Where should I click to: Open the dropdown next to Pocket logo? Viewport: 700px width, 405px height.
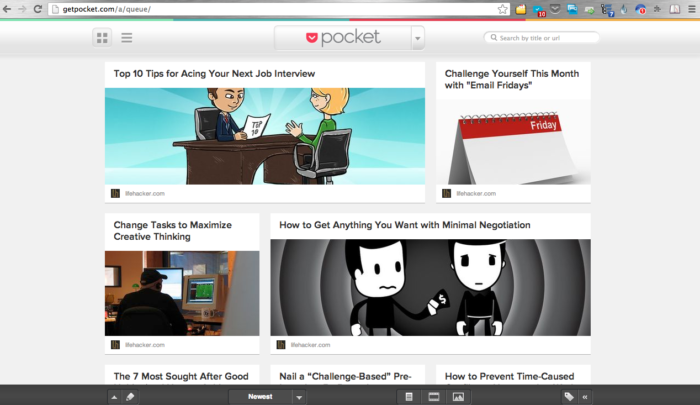point(417,38)
